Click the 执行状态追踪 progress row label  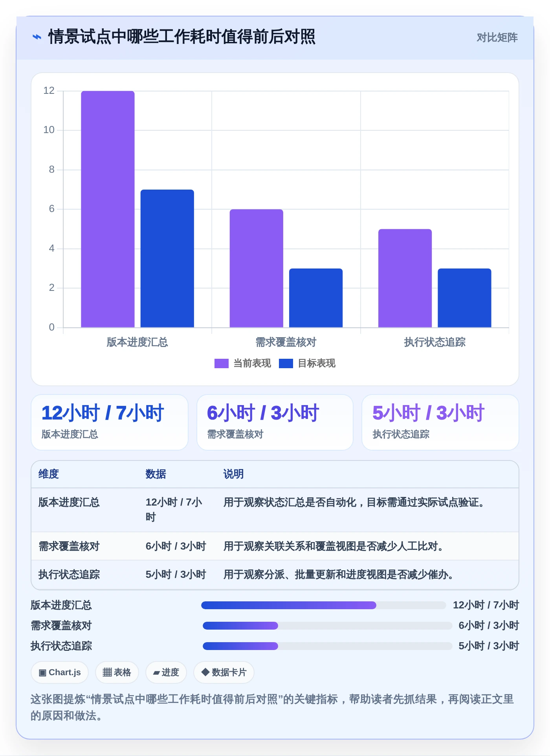pos(61,646)
